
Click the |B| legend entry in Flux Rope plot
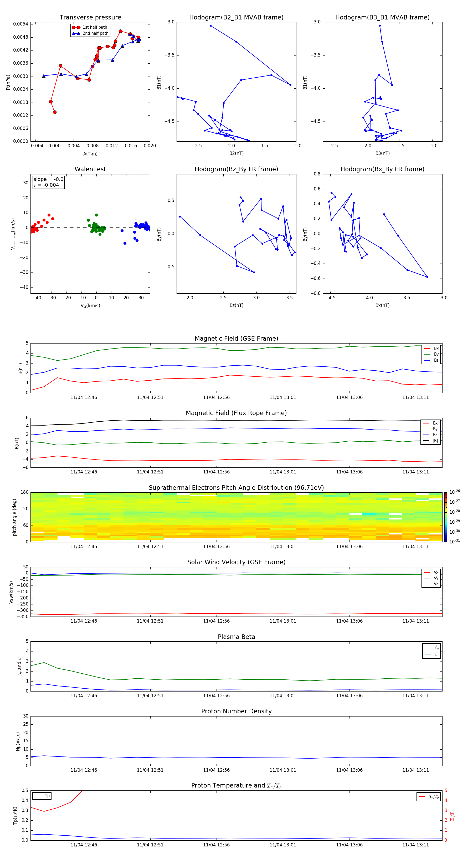pos(431,441)
